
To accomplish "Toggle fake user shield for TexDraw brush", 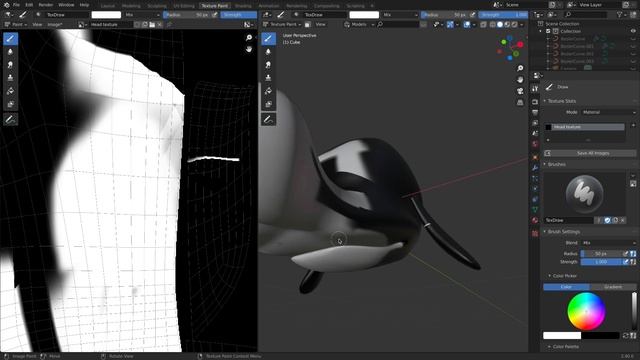I will [x=607, y=220].
